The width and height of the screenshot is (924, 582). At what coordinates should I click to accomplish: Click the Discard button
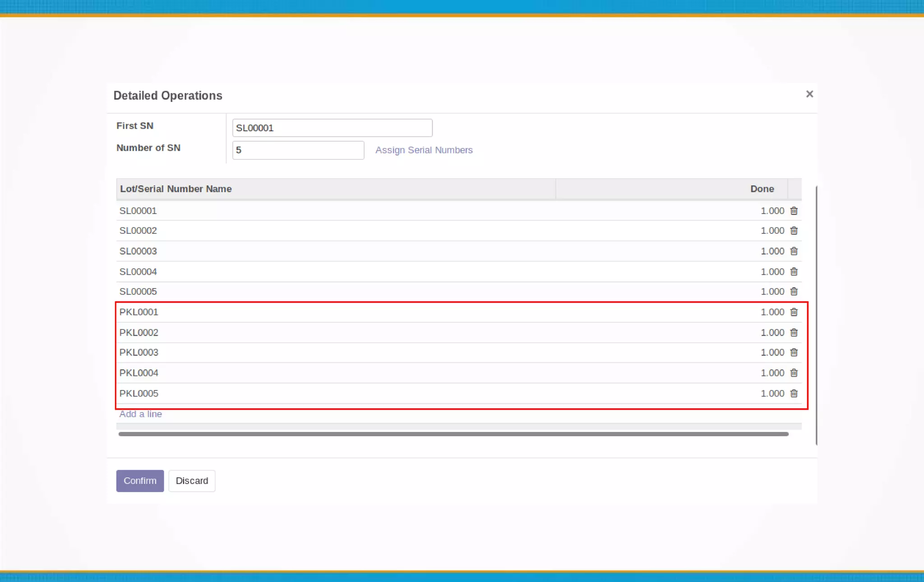coord(192,480)
